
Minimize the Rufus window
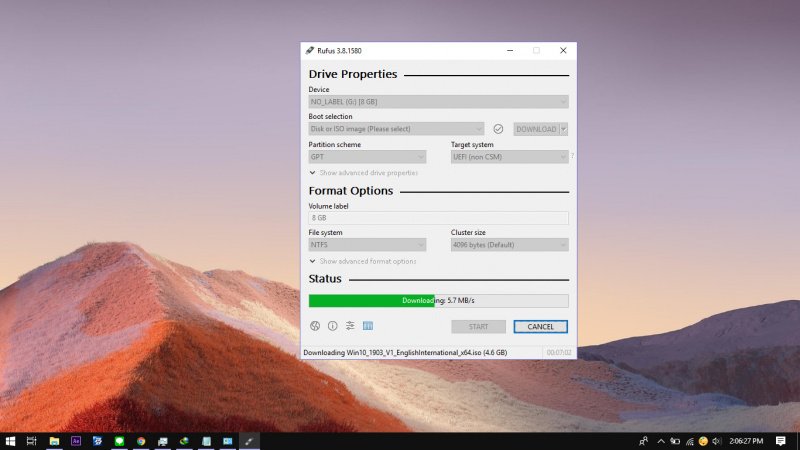pos(510,51)
